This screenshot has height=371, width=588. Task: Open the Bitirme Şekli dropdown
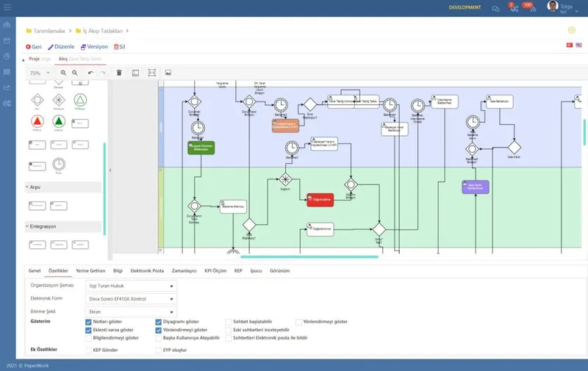click(131, 311)
